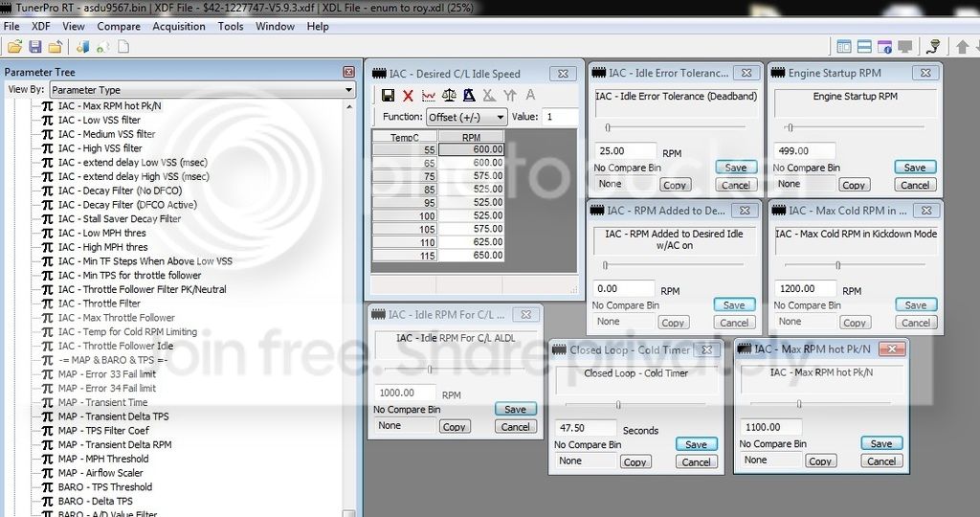Screen dimensions: 980x517
Task: Select BARO - TPS Threshold tree item
Action: [105, 487]
